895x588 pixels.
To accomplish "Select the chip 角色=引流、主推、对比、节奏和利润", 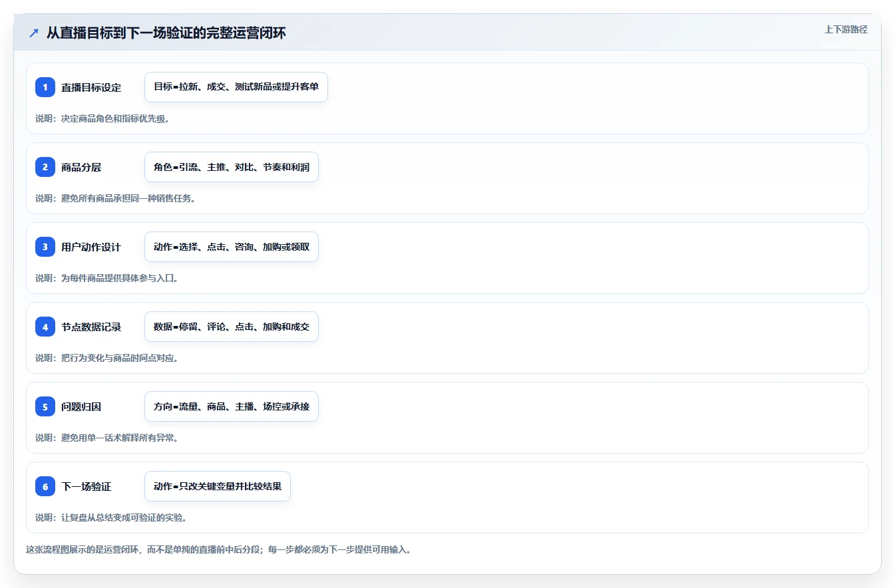I will coord(232,167).
